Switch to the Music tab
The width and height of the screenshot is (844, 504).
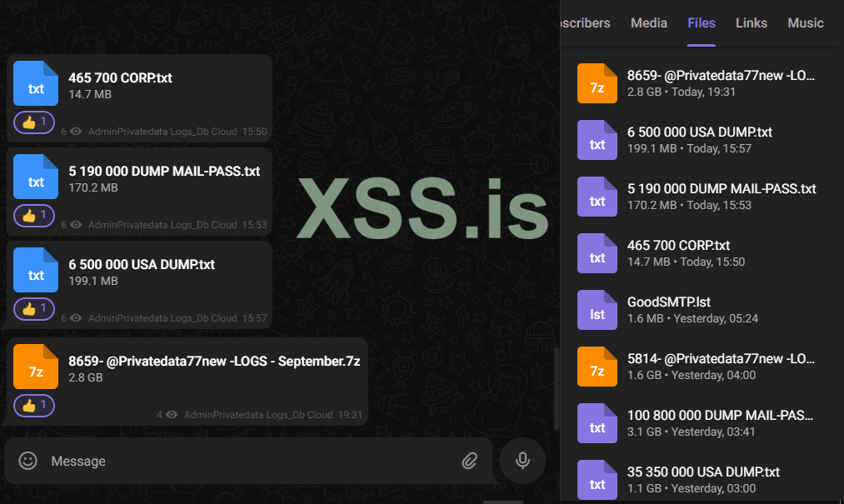click(x=805, y=23)
